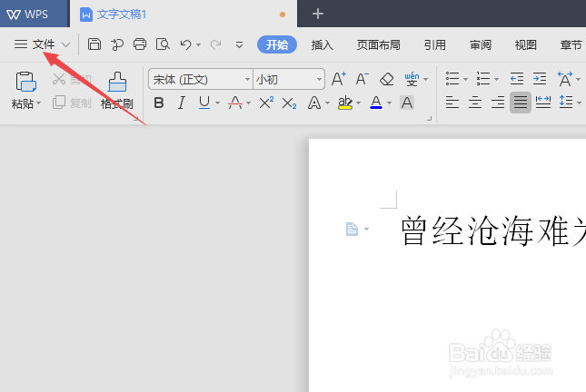Open the 页面布局 tab

pyautogui.click(x=378, y=45)
